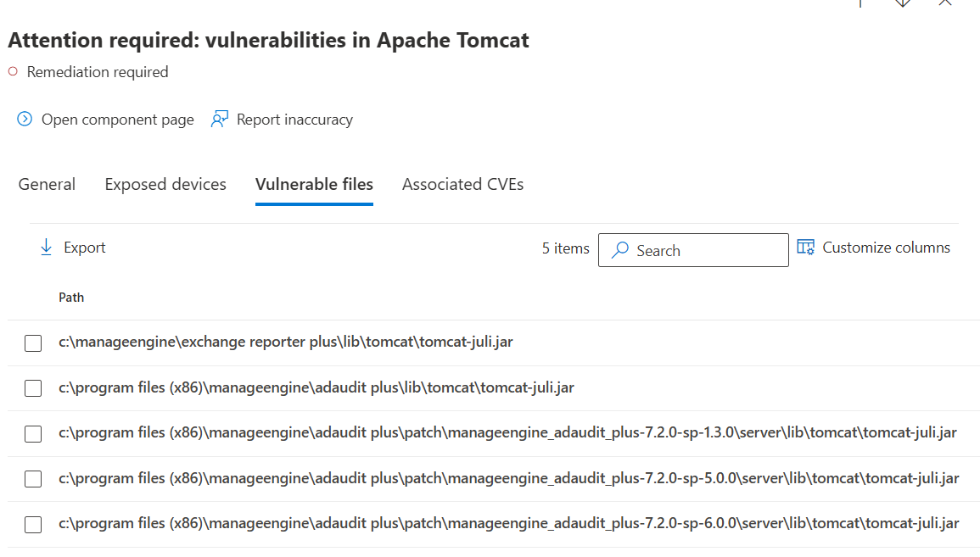Click the sp-6.0.0 tomcat-juli.jar path text

(x=508, y=524)
